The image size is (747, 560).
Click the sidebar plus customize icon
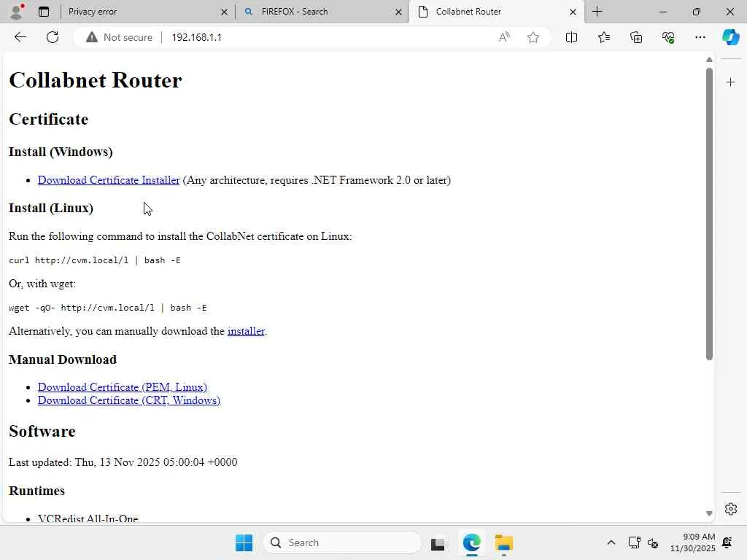pos(730,82)
